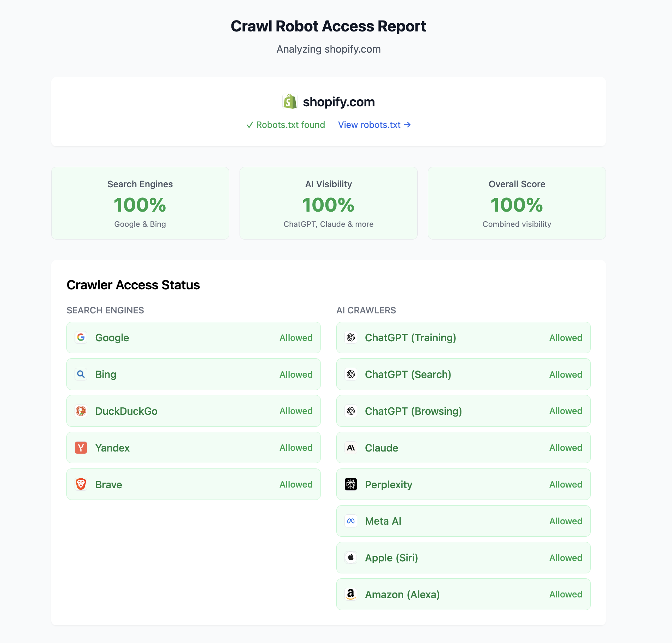Click the Claude crawler name

click(x=382, y=448)
